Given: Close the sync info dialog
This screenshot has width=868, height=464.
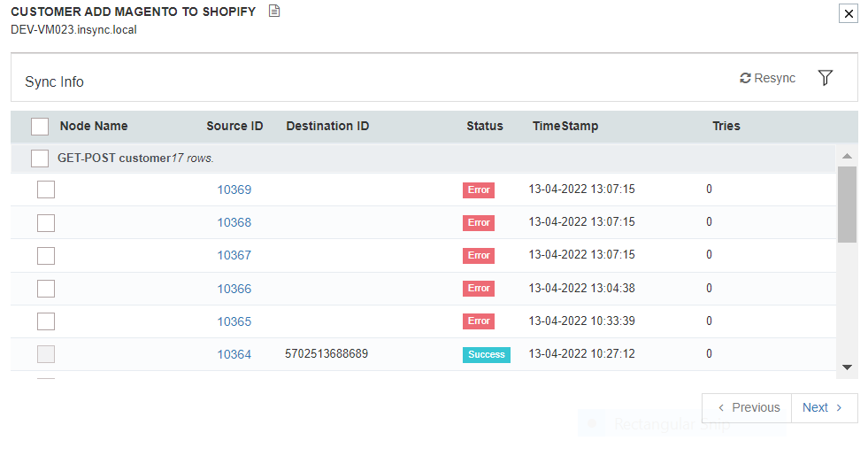Looking at the screenshot, I should (849, 13).
